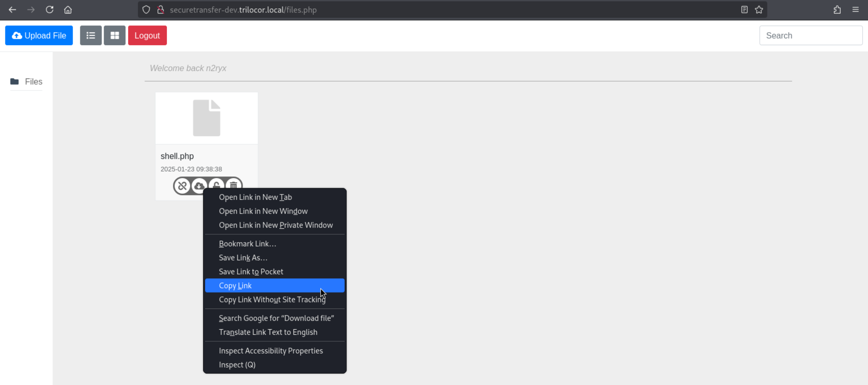Click the shell.php file thumbnail

click(207, 118)
